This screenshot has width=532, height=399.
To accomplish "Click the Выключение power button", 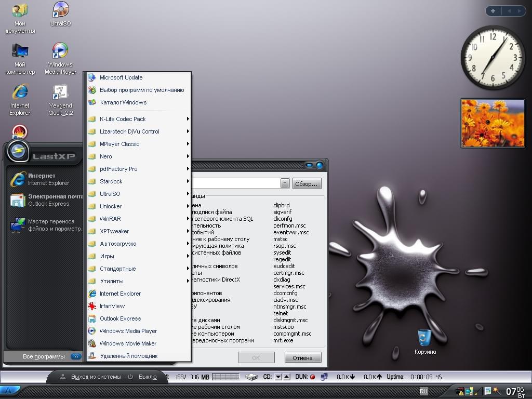I will coord(142,377).
